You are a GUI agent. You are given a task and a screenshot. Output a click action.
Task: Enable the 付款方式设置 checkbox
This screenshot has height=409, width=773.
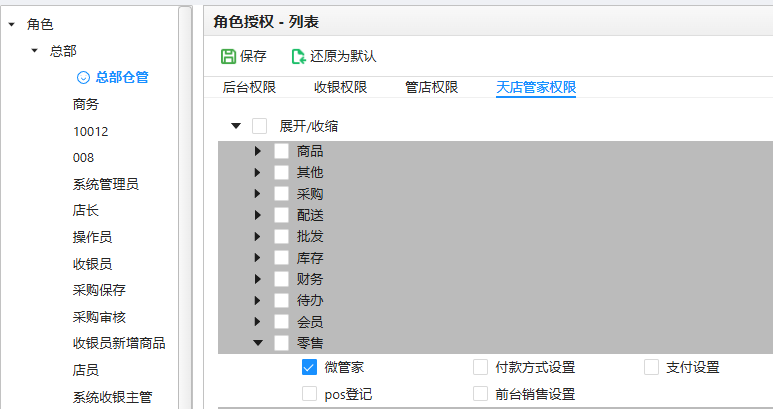coord(481,367)
